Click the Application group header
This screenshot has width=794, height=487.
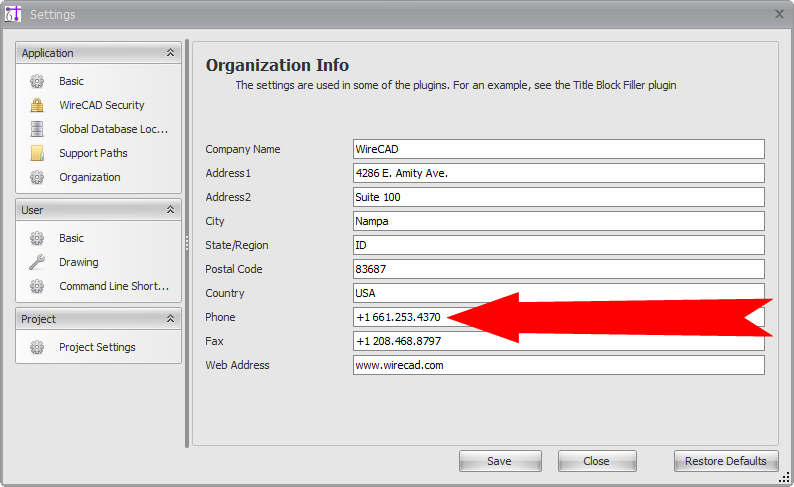(98, 53)
